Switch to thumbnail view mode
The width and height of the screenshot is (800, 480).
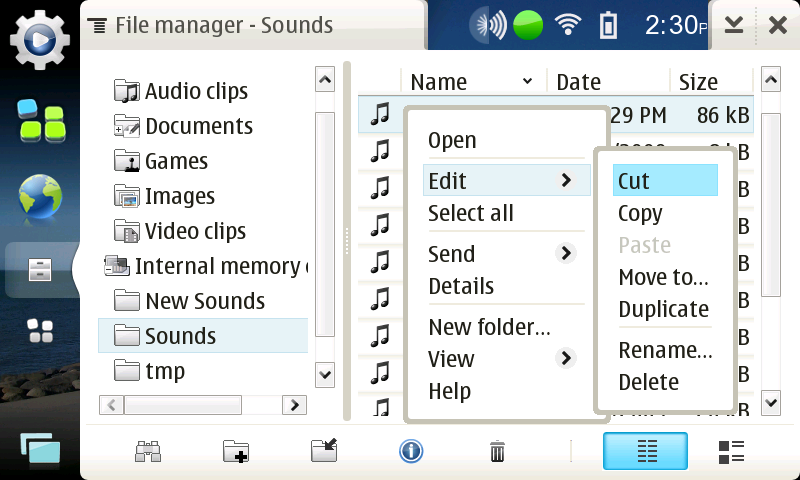732,451
